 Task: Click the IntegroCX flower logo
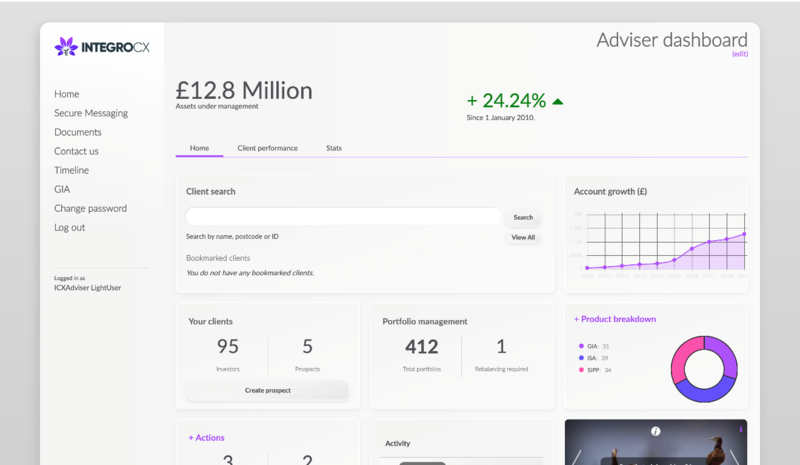66,47
